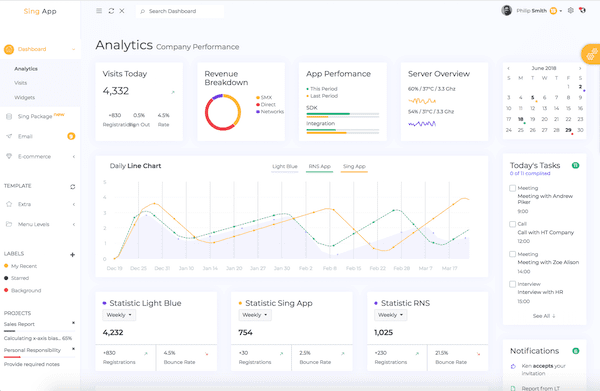The height and width of the screenshot is (391, 600).
Task: Toggle RNS App chart series
Action: 320,167
